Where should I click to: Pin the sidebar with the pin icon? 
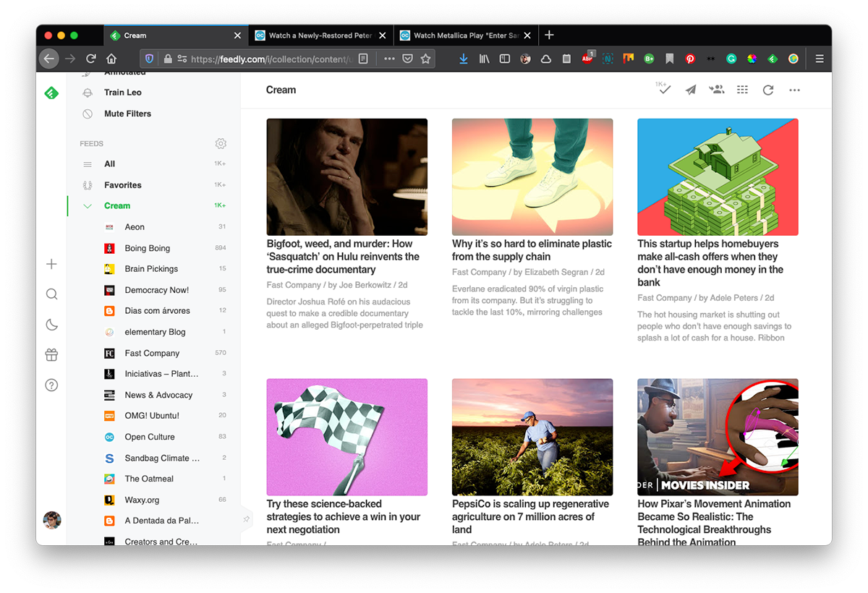[246, 519]
